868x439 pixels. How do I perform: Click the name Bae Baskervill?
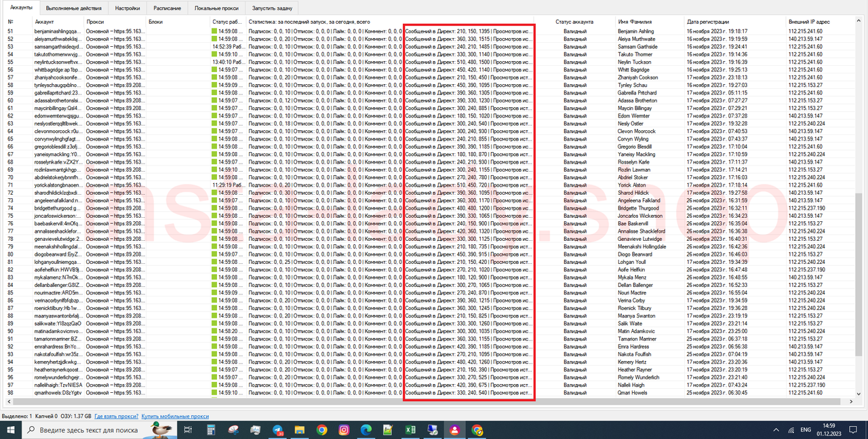coord(633,224)
